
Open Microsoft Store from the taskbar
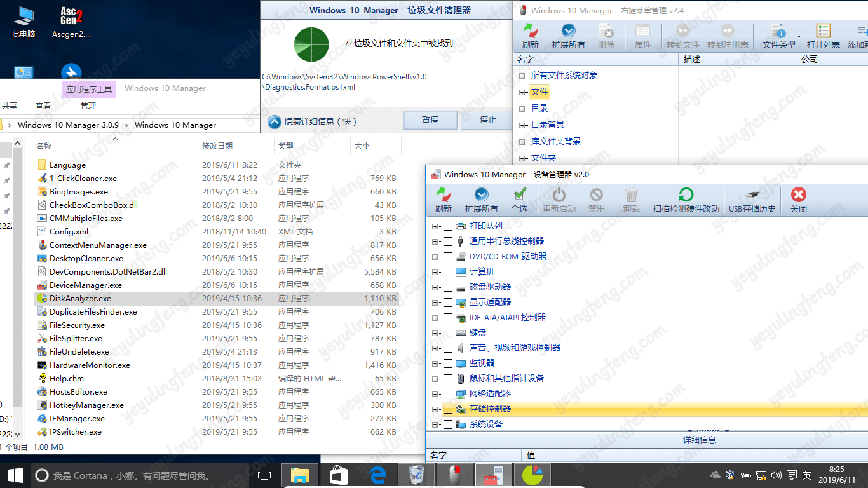click(x=339, y=475)
